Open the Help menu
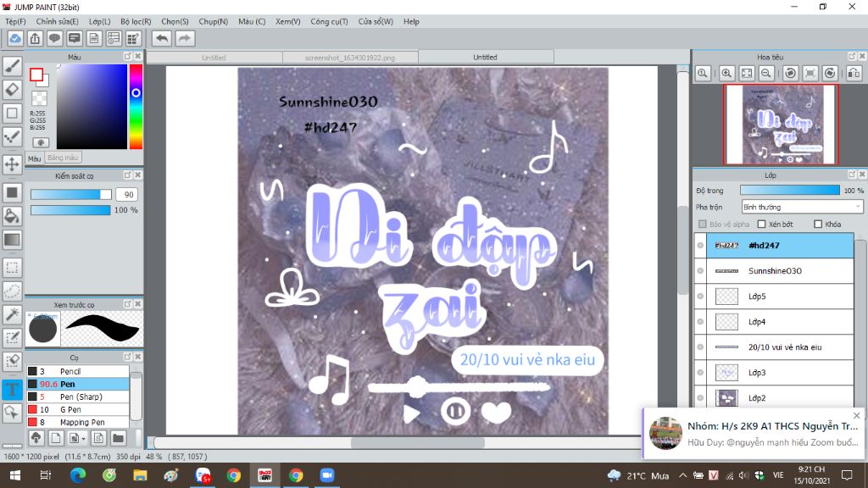The width and height of the screenshot is (868, 488). pos(411,21)
